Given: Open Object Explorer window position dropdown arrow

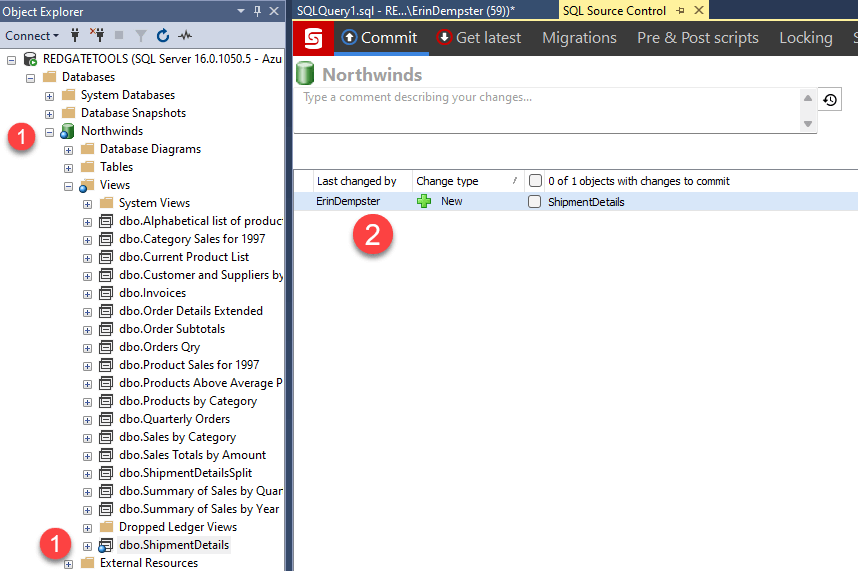Looking at the screenshot, I should [x=241, y=11].
